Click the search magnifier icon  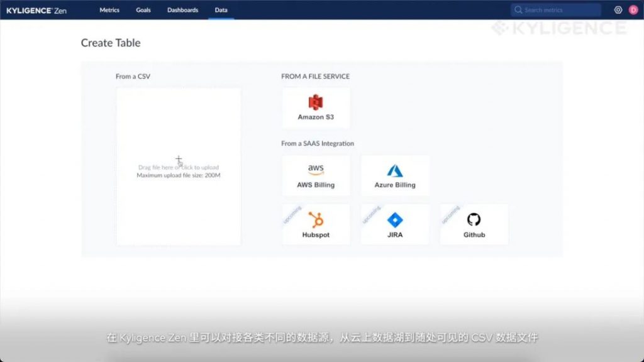tap(518, 10)
